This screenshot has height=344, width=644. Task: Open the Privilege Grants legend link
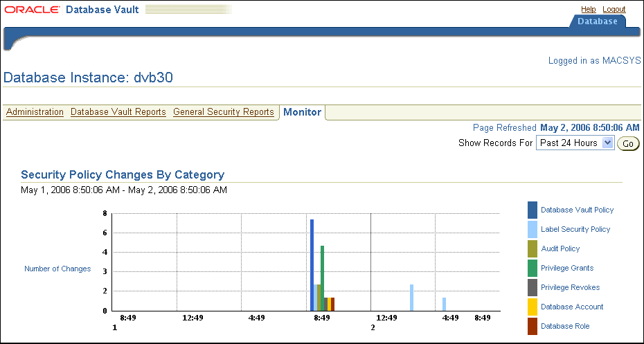coord(566,268)
